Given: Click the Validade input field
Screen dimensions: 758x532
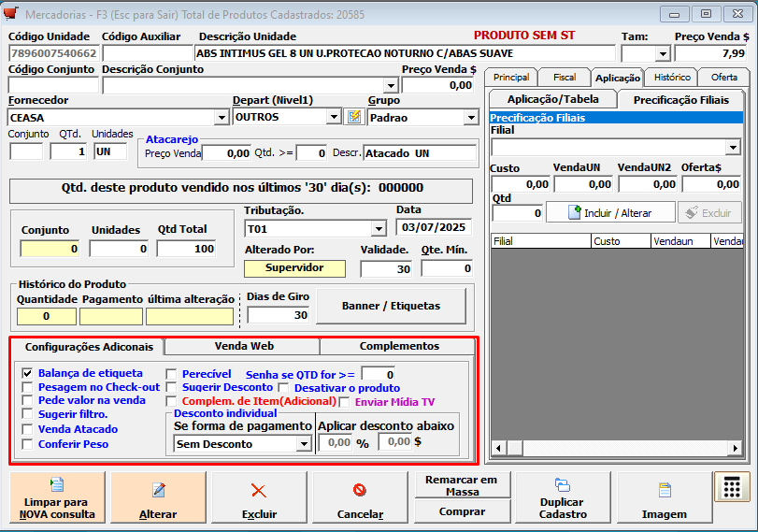Looking at the screenshot, I should point(387,268).
